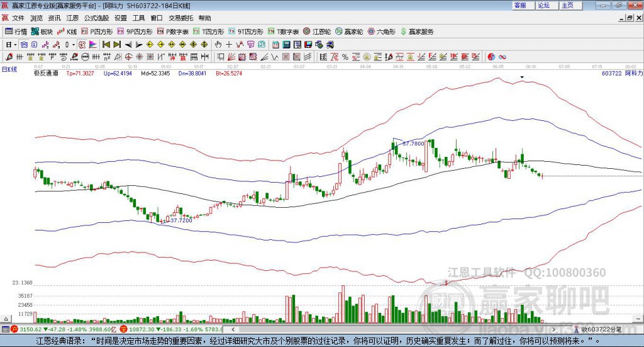Click the Dn=38.8041 value
The width and height of the screenshot is (644, 347).
192,73
